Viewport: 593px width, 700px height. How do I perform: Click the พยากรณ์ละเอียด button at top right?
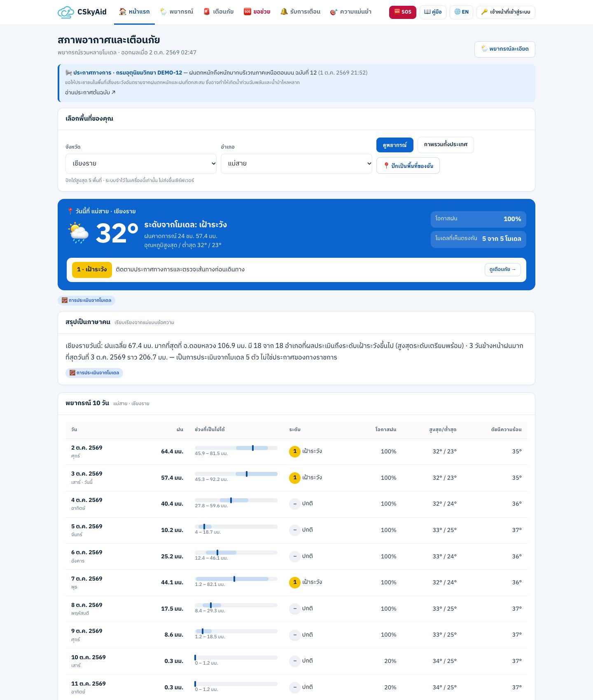point(505,49)
